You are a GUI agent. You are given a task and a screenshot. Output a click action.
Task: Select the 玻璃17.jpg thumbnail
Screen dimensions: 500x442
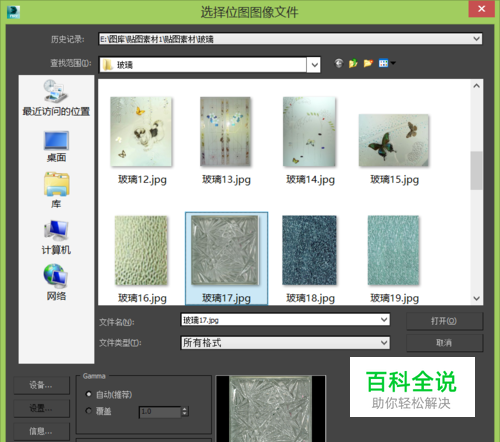pos(225,250)
